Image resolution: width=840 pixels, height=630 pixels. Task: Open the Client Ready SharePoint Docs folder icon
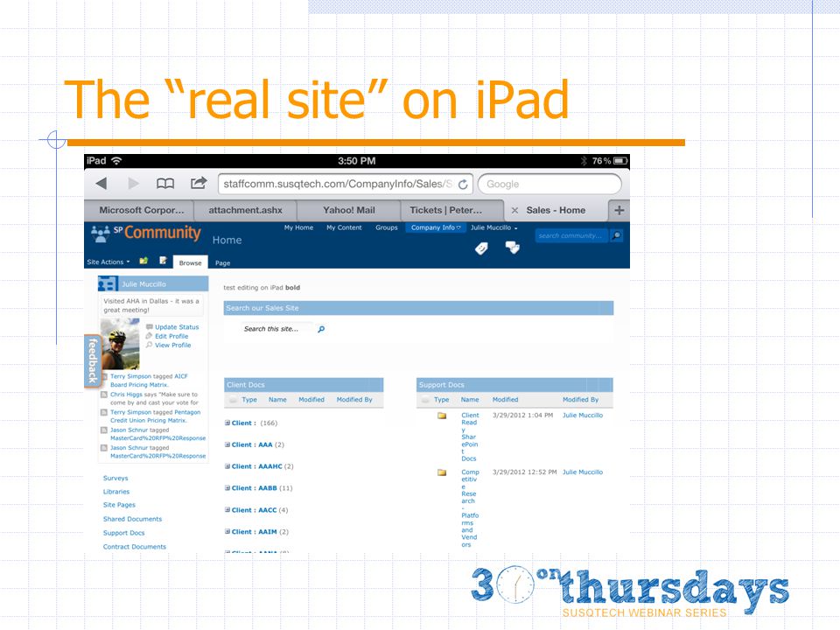point(441,416)
